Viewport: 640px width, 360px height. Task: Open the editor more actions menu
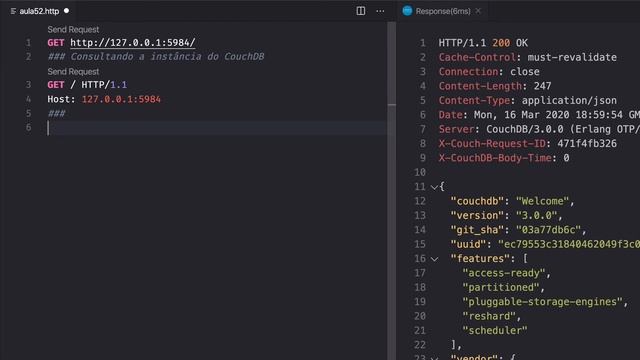pyautogui.click(x=380, y=11)
